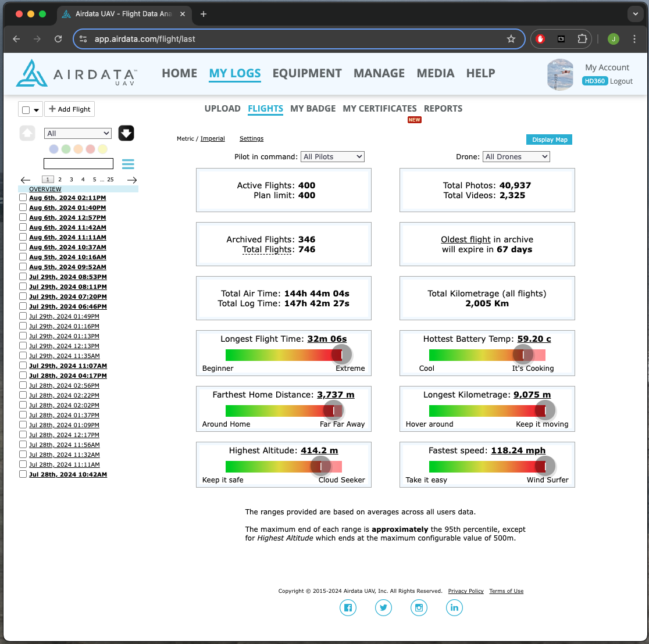The height and width of the screenshot is (644, 649).
Task: Open the Instagram social icon
Action: [x=419, y=608]
